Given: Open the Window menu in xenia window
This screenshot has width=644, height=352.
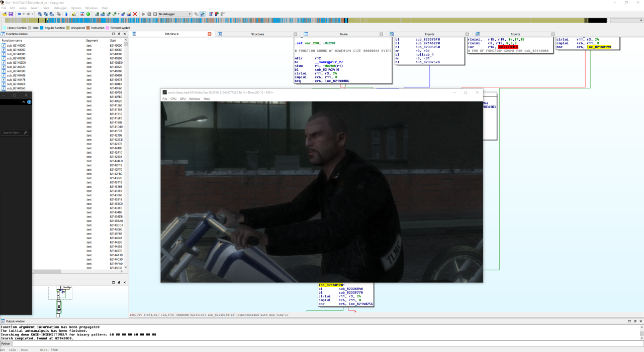Looking at the screenshot, I should (x=195, y=99).
